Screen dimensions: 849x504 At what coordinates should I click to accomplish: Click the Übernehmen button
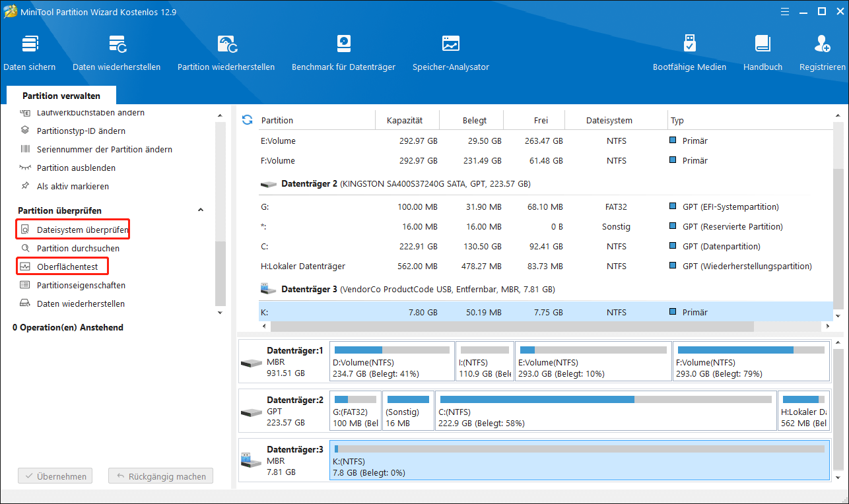point(55,476)
